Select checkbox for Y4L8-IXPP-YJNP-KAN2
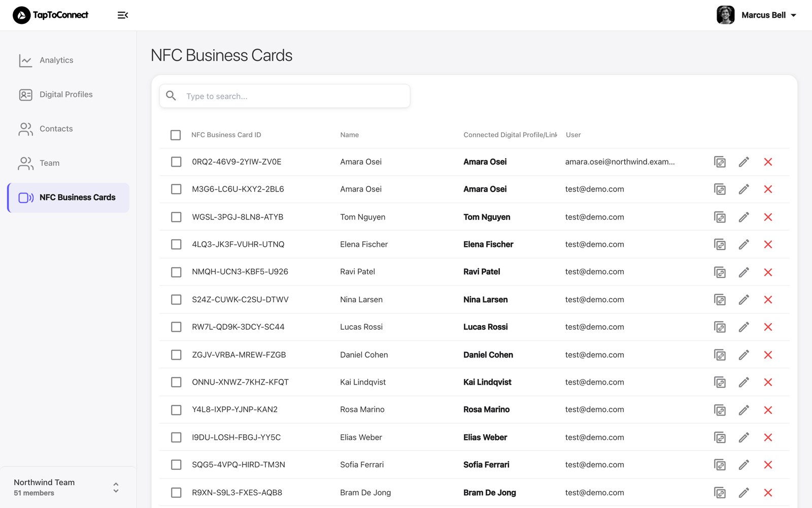Image resolution: width=812 pixels, height=508 pixels. tap(176, 409)
